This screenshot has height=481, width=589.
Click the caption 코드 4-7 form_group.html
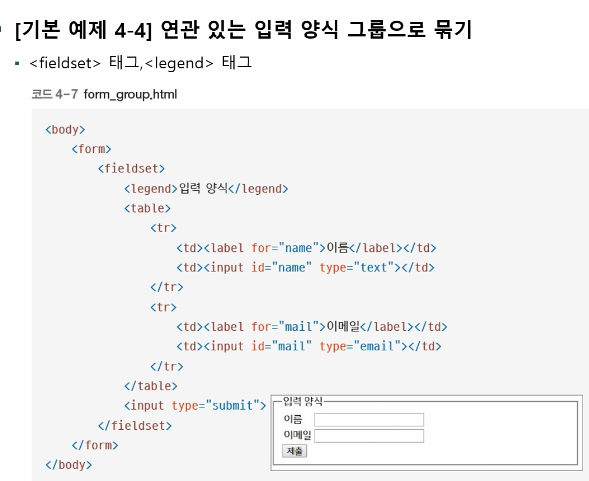[104, 94]
